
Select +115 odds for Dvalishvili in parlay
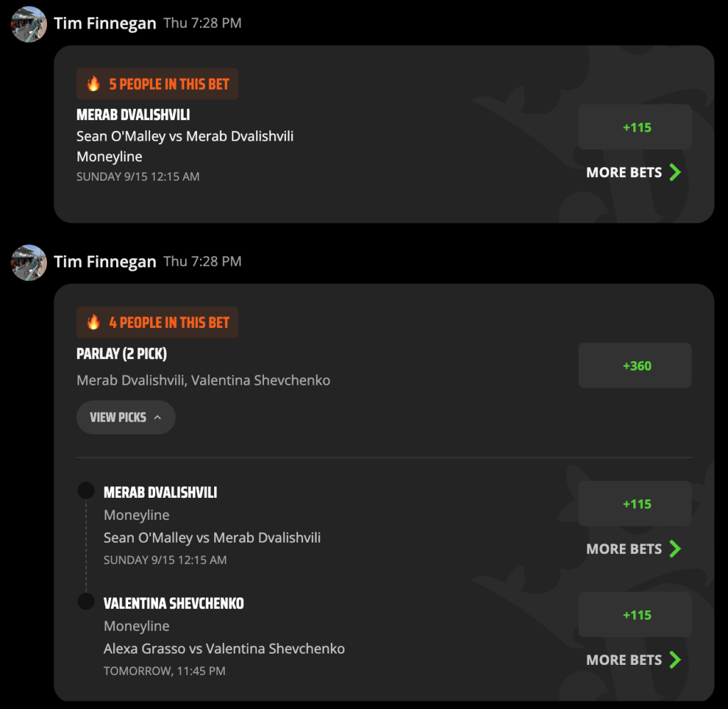(635, 504)
